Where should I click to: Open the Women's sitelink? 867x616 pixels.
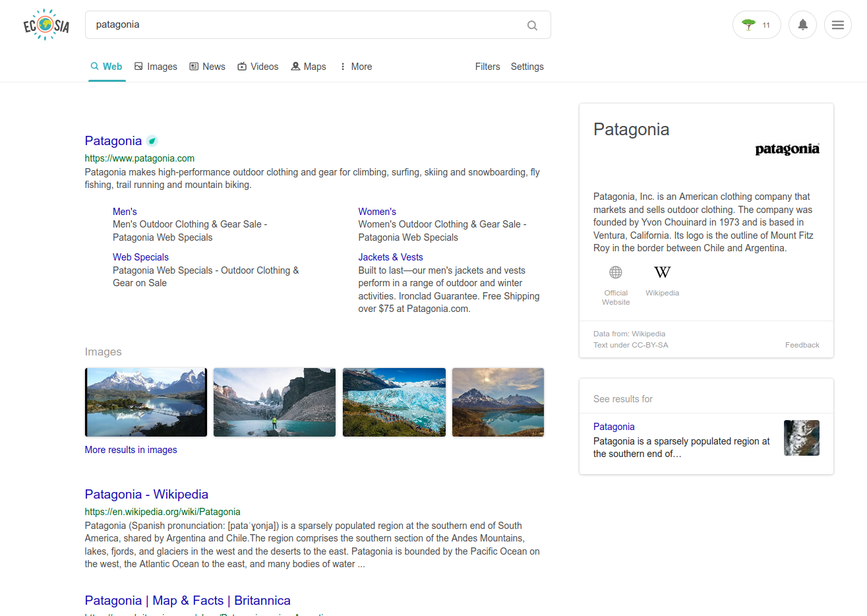377,212
